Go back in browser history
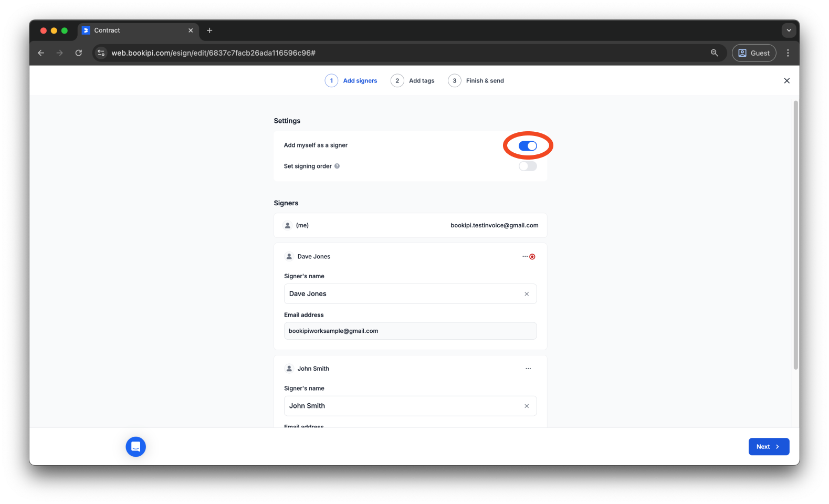829x504 pixels. tap(41, 53)
